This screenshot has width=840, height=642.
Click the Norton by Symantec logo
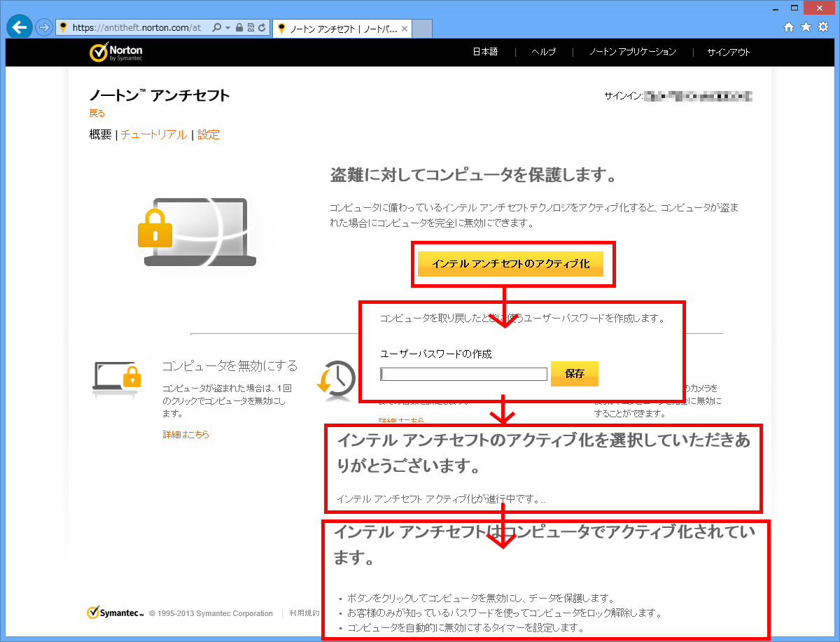tap(116, 53)
